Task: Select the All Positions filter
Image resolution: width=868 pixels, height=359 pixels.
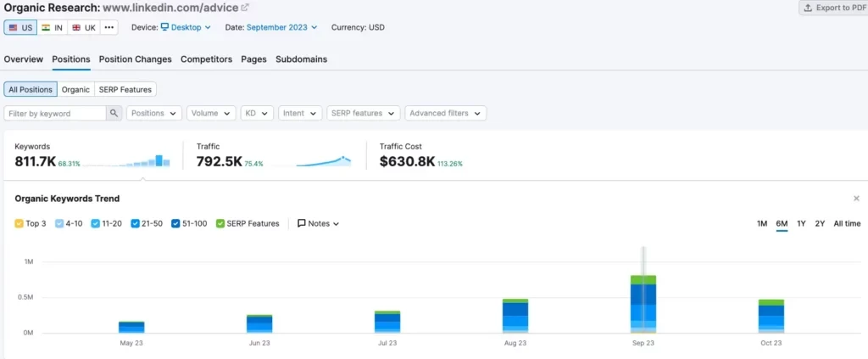Action: (x=31, y=89)
